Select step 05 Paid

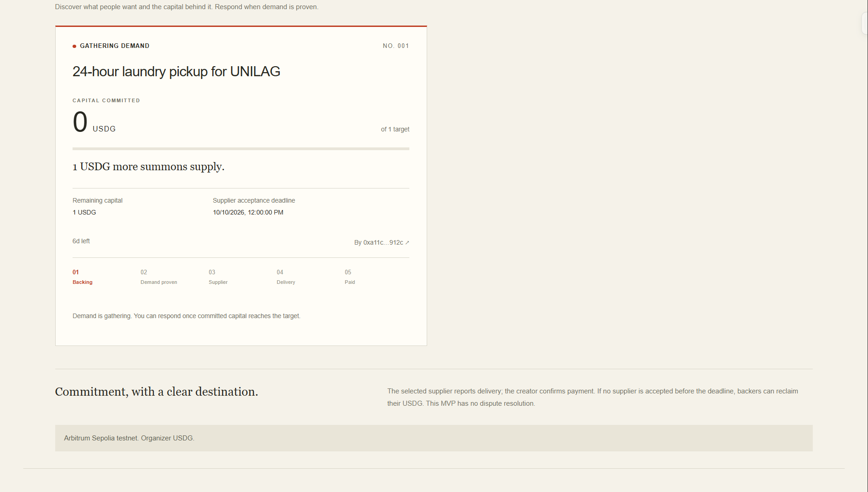pos(350,277)
